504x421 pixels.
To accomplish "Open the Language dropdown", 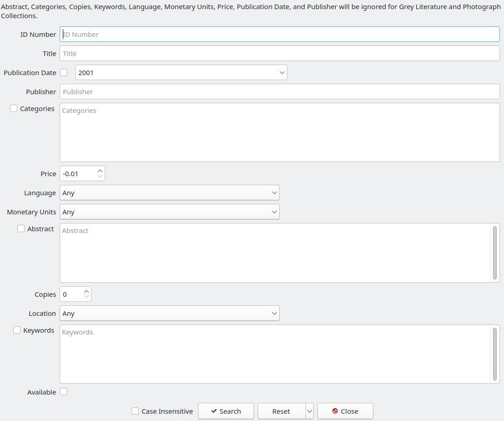I will pos(169,193).
